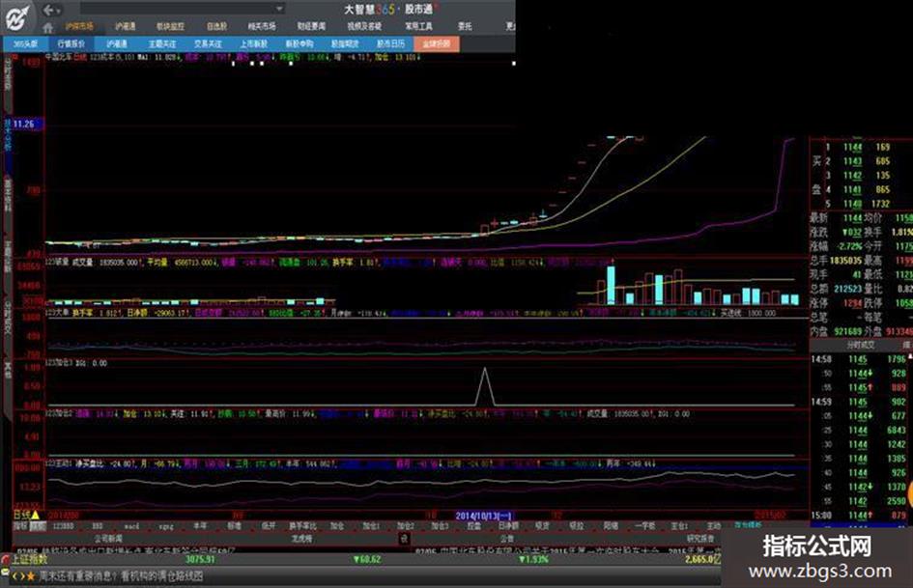Toggle the 日线 period triangle selector
This screenshot has width=913, height=588.
click(x=36, y=515)
